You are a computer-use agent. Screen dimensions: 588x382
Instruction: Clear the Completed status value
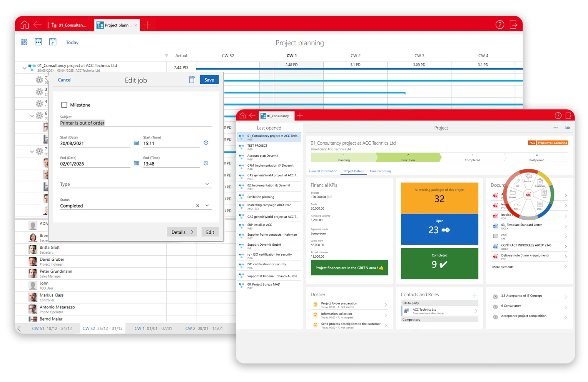coord(198,206)
